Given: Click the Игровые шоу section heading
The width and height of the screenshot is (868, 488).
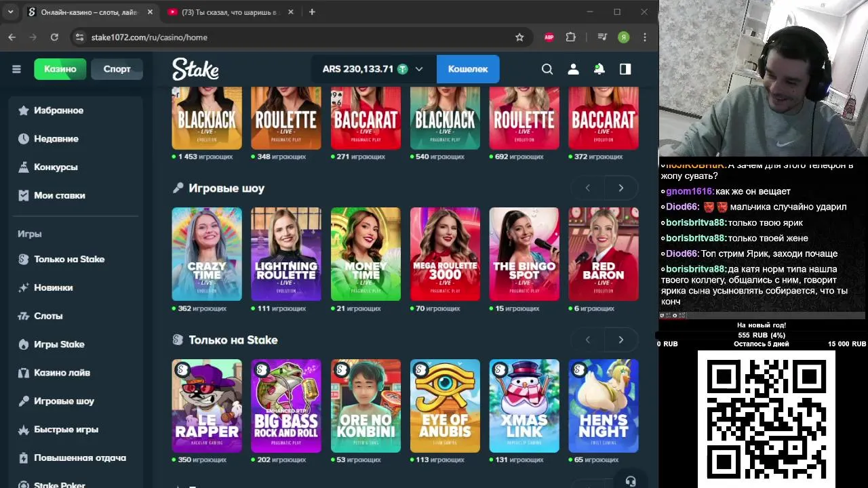Looking at the screenshot, I should [226, 188].
